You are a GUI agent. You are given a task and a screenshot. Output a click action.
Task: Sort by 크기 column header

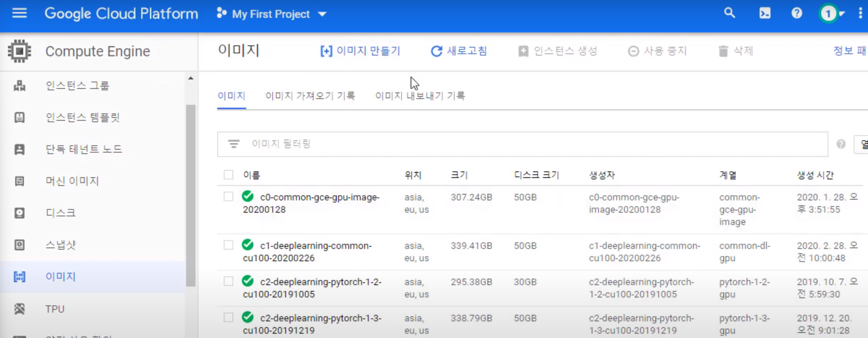pyautogui.click(x=459, y=175)
